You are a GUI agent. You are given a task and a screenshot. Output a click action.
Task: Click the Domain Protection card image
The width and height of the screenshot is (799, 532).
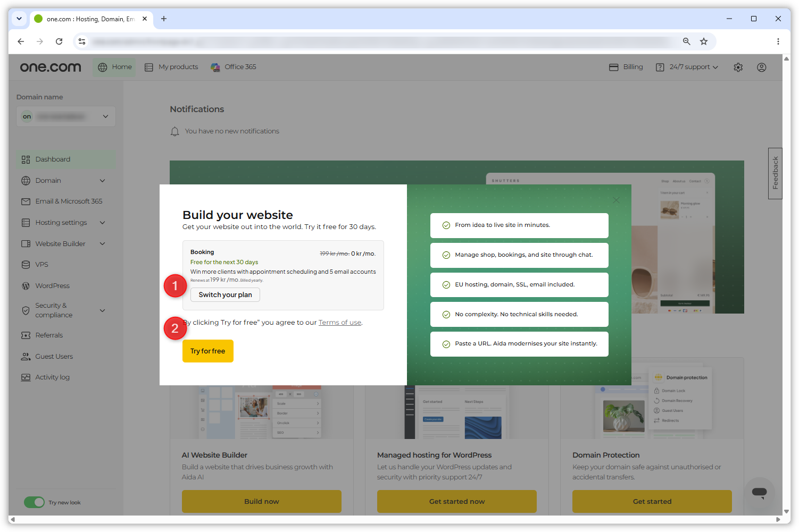click(652, 398)
